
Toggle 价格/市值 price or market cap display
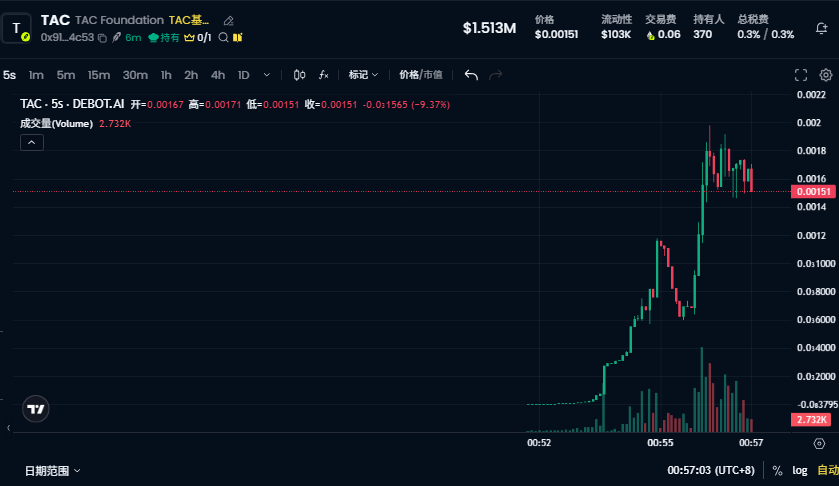click(x=421, y=75)
